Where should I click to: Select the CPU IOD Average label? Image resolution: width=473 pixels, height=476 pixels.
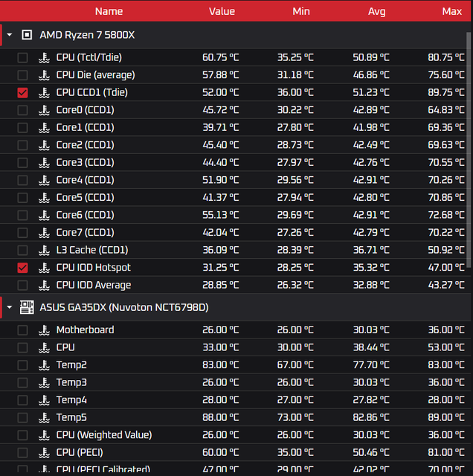point(94,285)
